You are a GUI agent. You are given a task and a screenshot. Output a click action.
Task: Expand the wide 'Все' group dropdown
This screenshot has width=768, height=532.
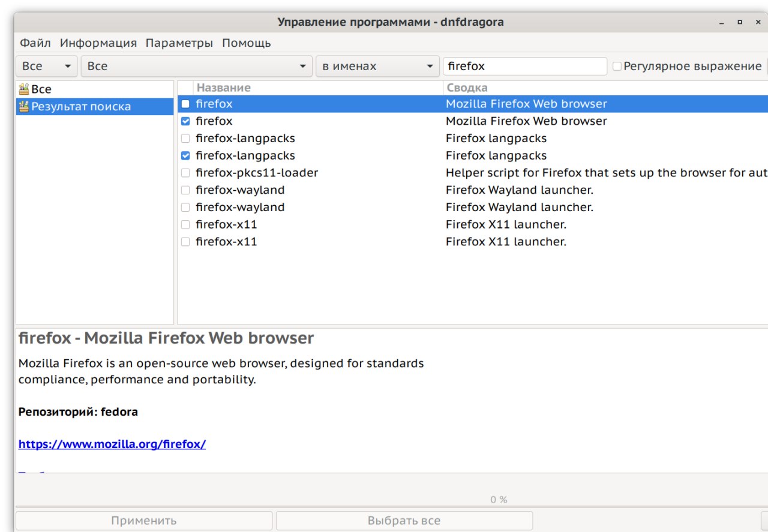196,66
